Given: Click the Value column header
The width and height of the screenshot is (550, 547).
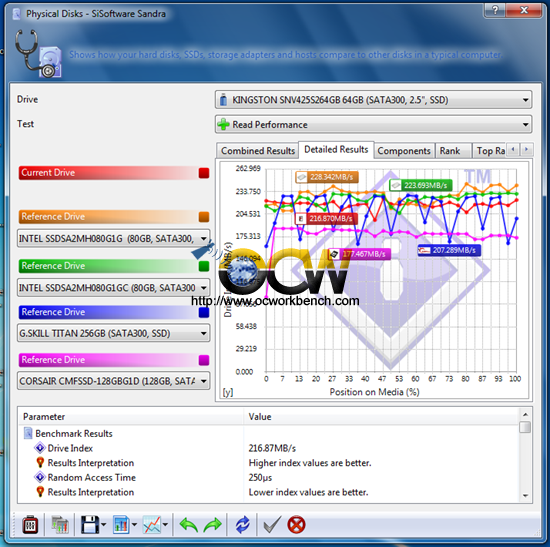Looking at the screenshot, I should point(381,416).
